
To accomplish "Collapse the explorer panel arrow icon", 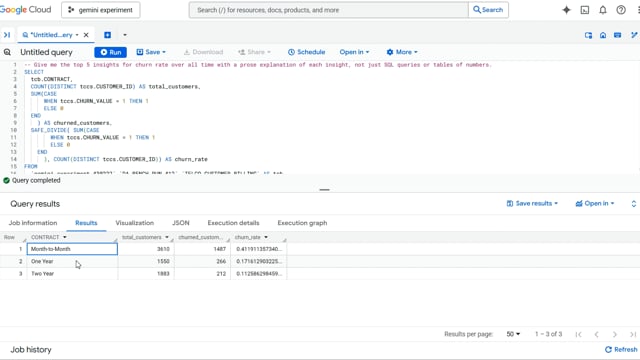I will pos(7,35).
